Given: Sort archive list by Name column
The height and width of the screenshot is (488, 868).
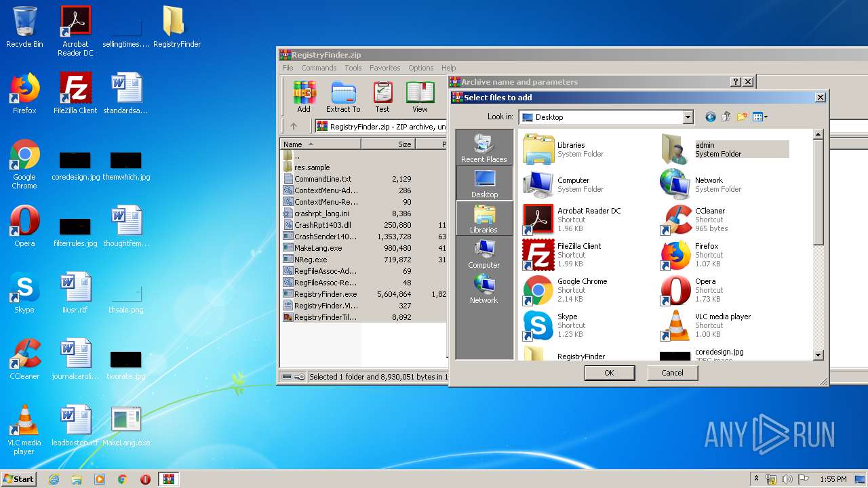Looking at the screenshot, I should click(320, 144).
